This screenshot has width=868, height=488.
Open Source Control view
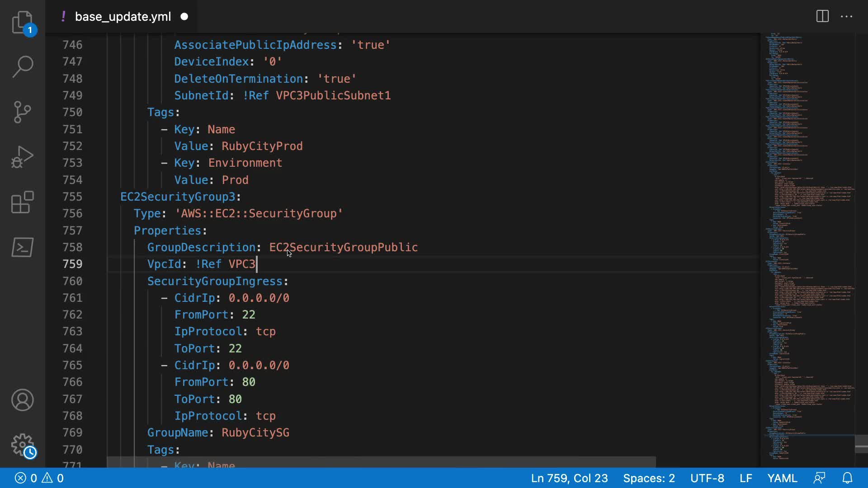pyautogui.click(x=22, y=112)
